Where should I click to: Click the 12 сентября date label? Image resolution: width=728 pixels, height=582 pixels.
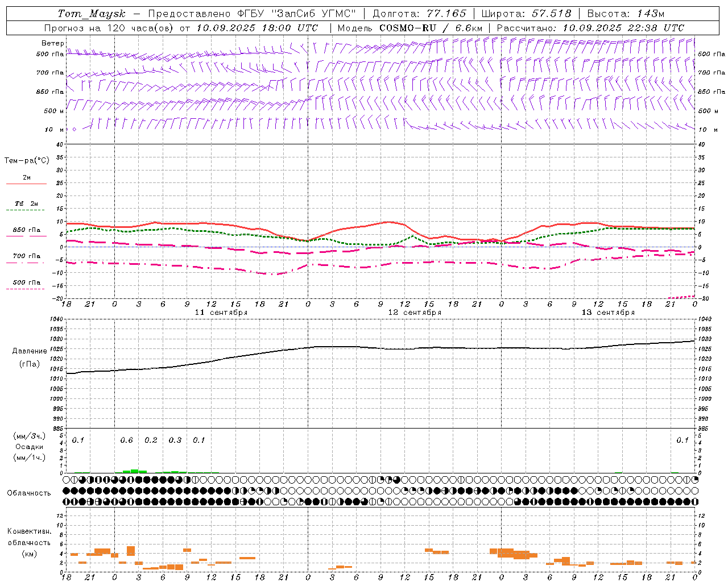click(x=415, y=313)
